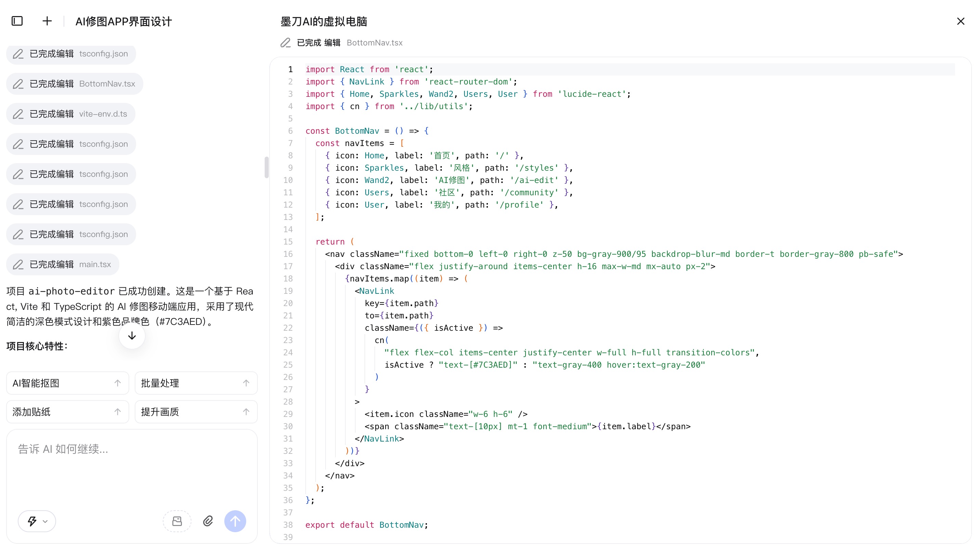This screenshot has width=980, height=552.
Task: Click arrow icon on 提升画质 chip
Action: click(x=246, y=412)
